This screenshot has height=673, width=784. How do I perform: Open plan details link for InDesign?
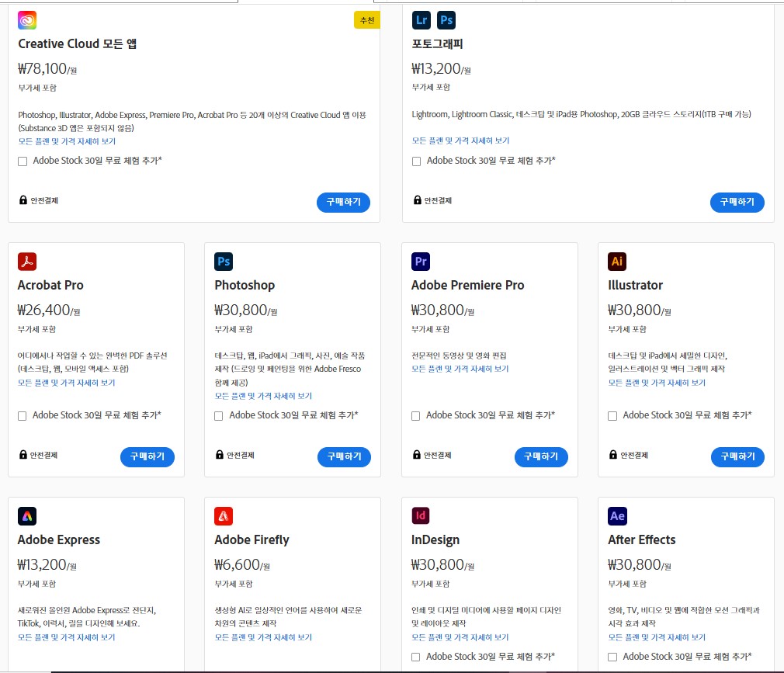pos(460,637)
